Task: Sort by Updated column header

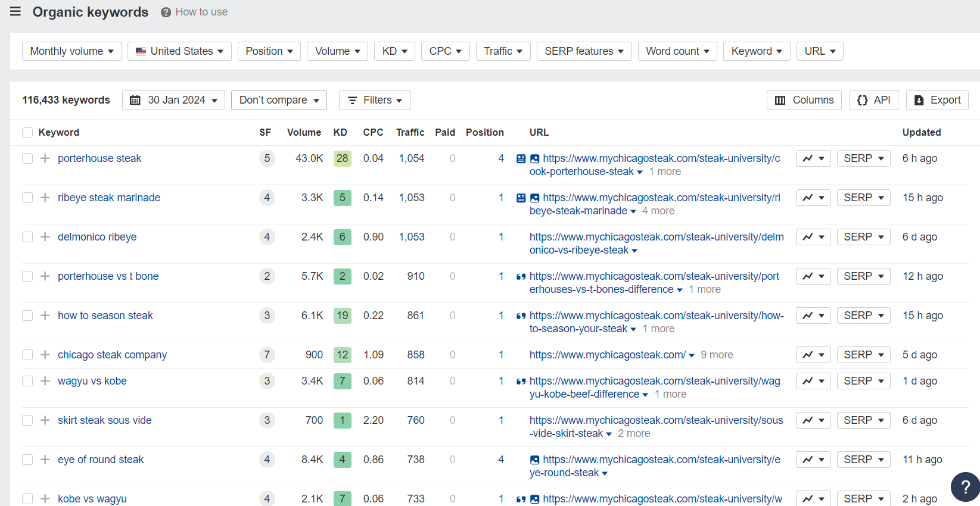Action: [922, 132]
